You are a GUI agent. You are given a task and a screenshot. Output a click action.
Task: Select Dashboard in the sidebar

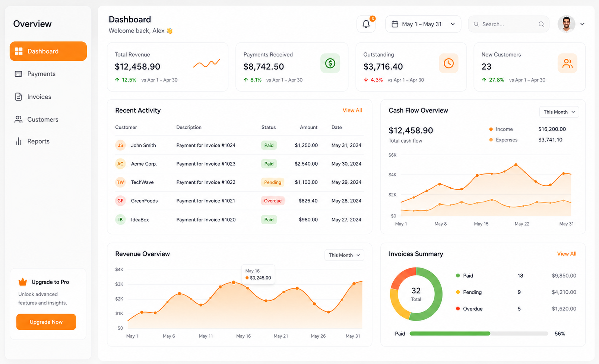point(48,51)
